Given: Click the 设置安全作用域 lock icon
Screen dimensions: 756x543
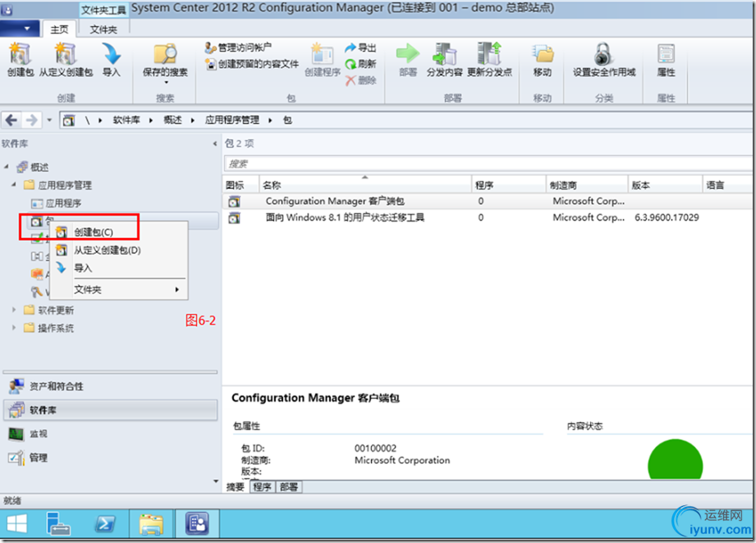Looking at the screenshot, I should pos(603,53).
